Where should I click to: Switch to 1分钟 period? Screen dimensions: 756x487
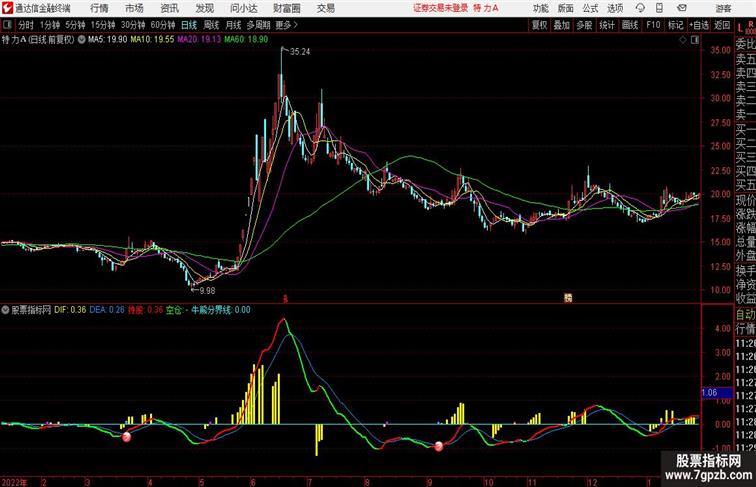(x=50, y=25)
